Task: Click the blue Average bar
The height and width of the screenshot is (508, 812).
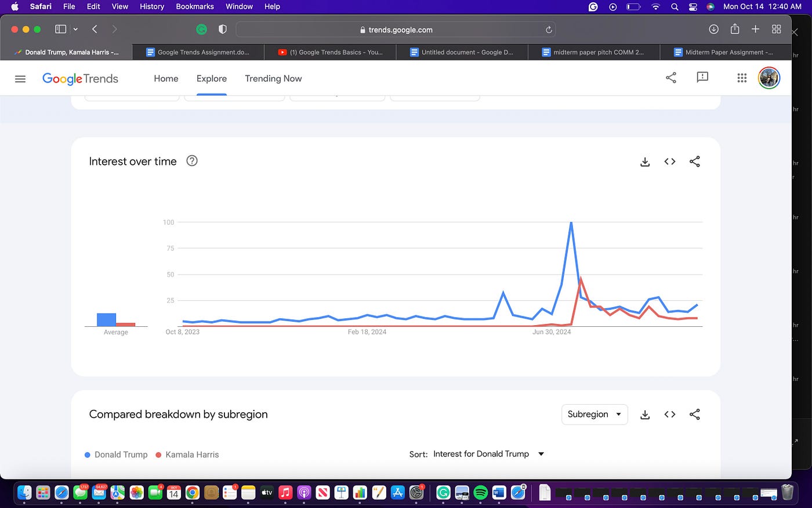Action: (106, 320)
